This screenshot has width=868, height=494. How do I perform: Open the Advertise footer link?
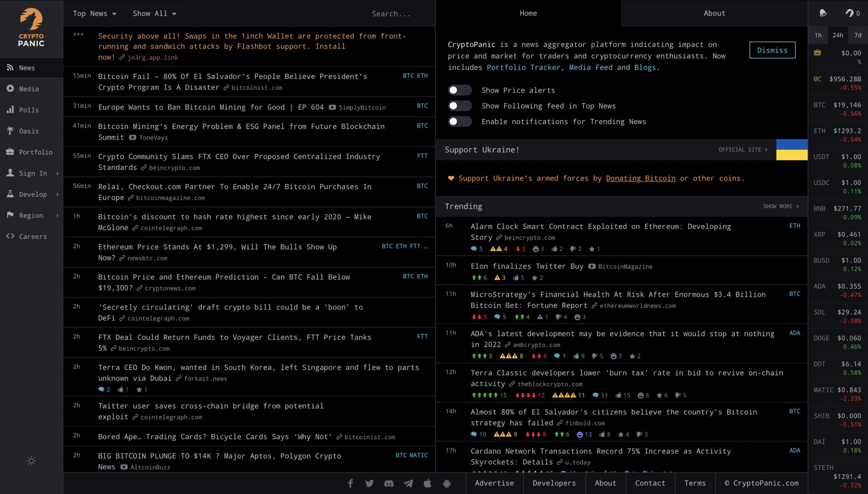tap(494, 483)
